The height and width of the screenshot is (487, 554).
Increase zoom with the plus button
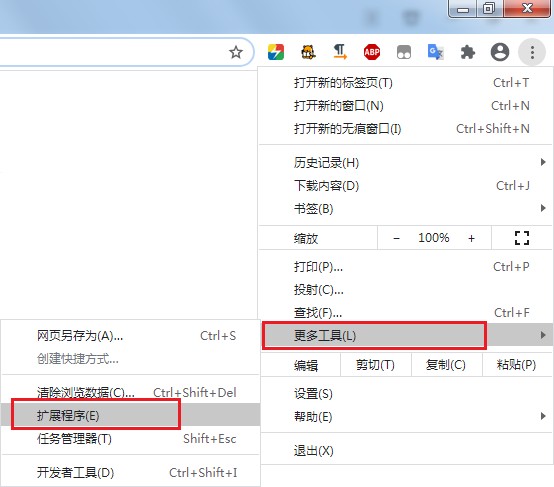471,238
